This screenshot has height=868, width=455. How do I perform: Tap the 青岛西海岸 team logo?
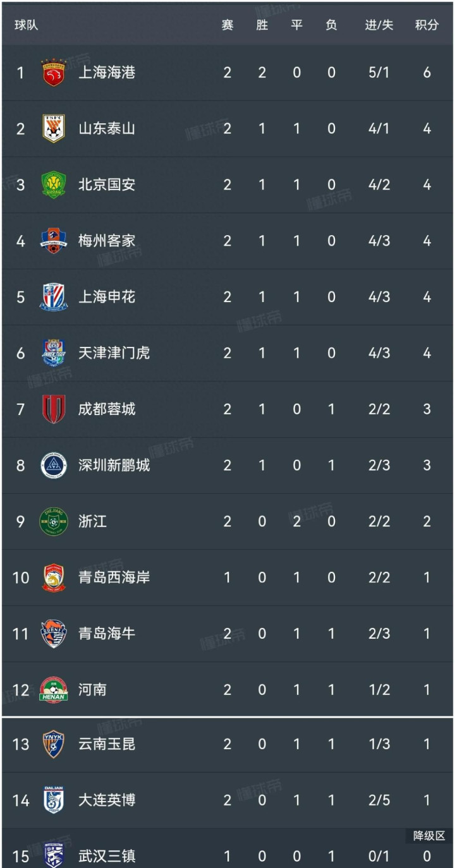pyautogui.click(x=54, y=577)
